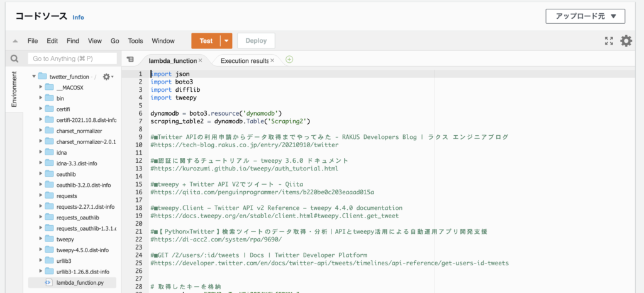Open the Tools menu
This screenshot has height=293, width=644.
tap(136, 41)
